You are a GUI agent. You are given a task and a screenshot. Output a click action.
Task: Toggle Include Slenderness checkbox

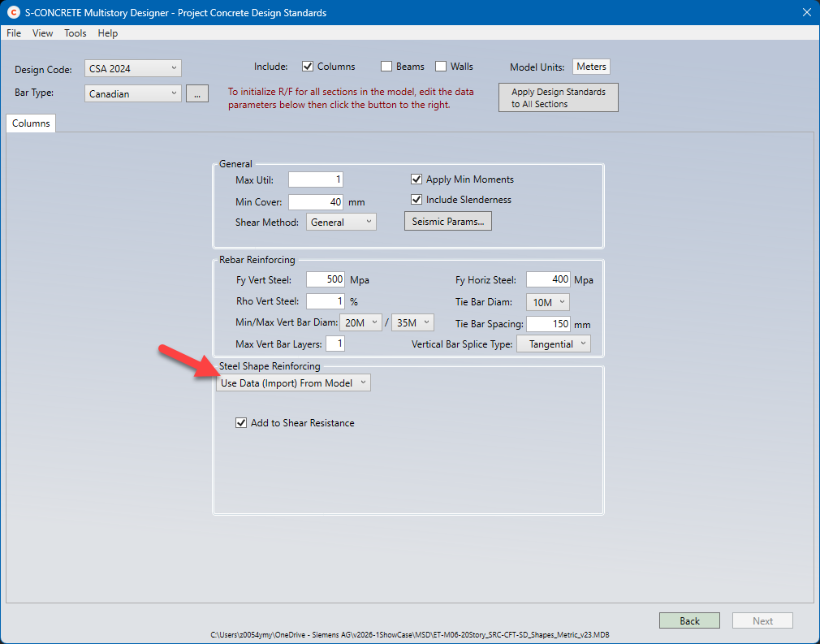click(x=416, y=200)
